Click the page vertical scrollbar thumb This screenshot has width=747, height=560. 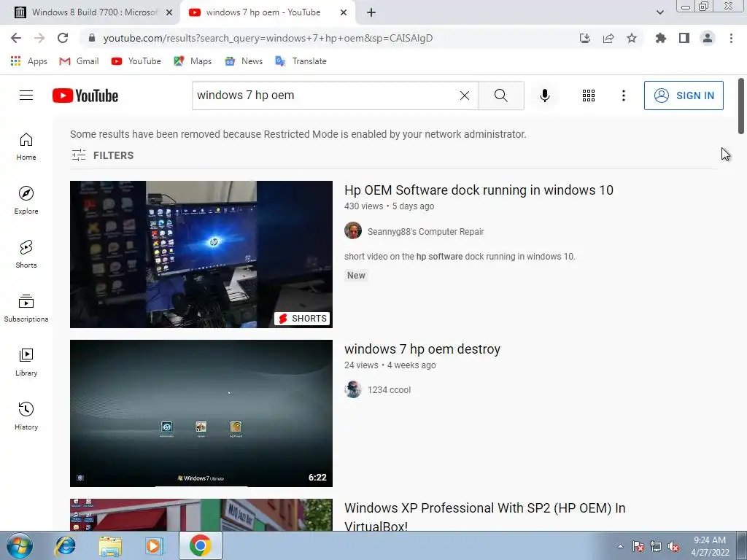coord(741,106)
